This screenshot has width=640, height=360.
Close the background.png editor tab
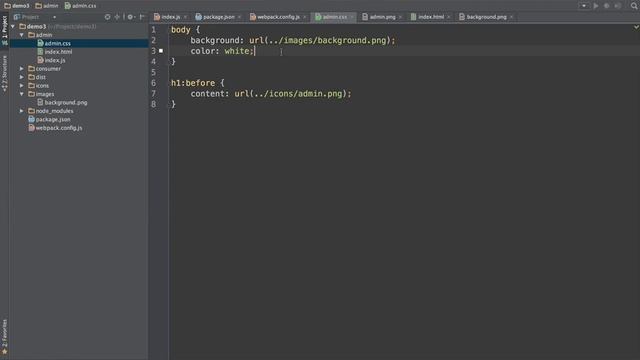tap(511, 17)
